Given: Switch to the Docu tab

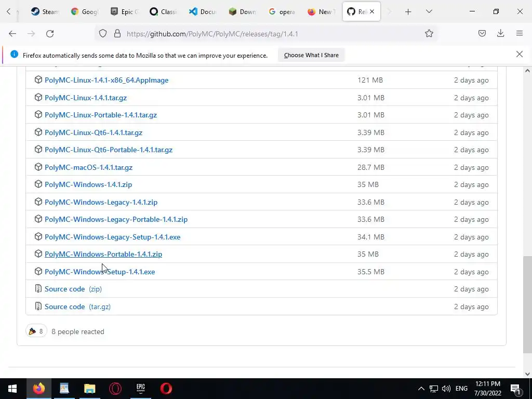Looking at the screenshot, I should (203, 11).
